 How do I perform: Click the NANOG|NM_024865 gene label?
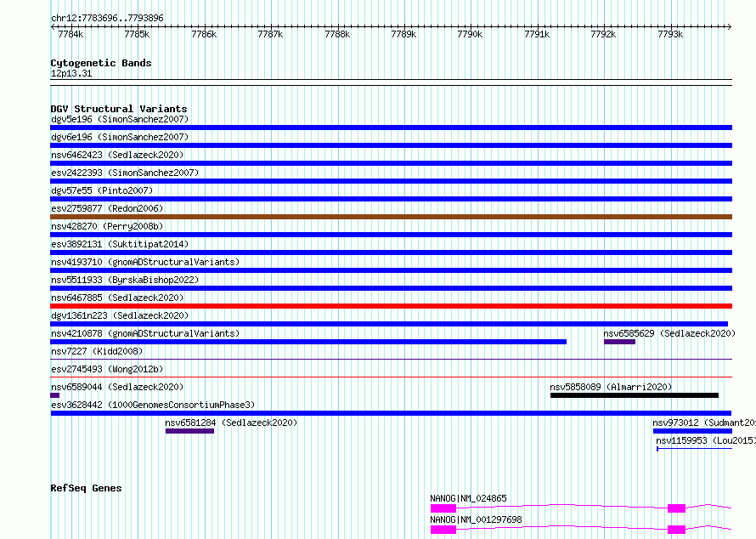[468, 498]
